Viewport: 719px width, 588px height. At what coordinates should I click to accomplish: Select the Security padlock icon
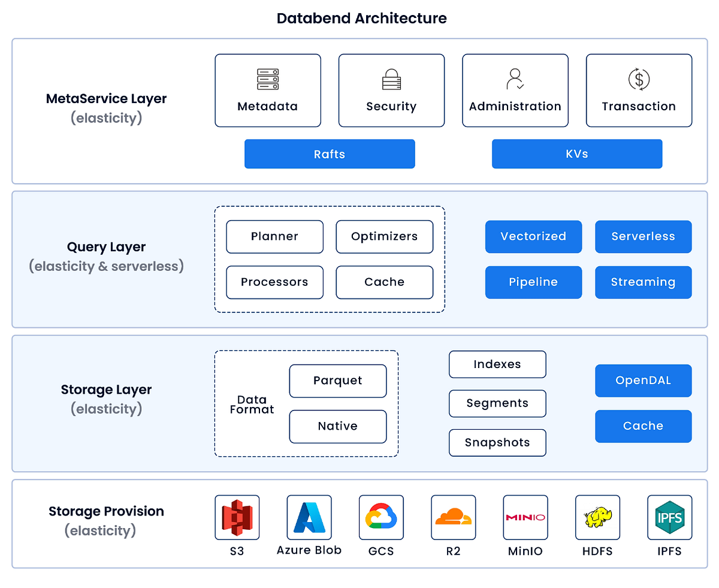pos(391,79)
